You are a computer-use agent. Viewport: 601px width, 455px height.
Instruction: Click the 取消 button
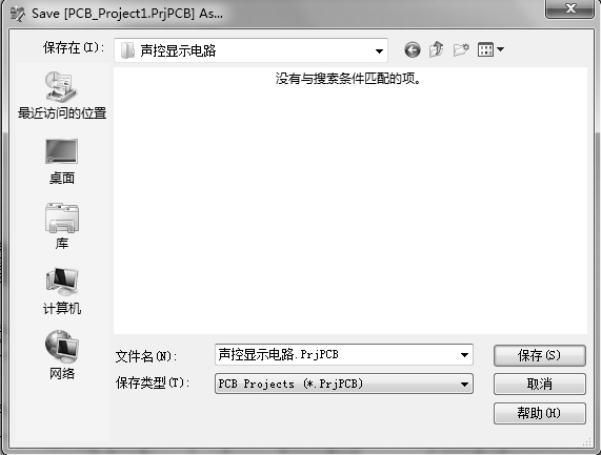click(540, 384)
